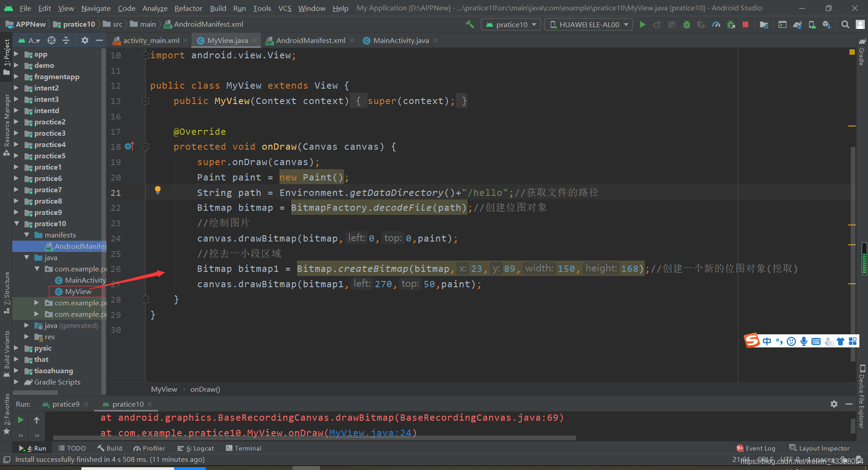The image size is (868, 470).
Task: Expand Gradle Scripts node
Action: pyautogui.click(x=16, y=382)
